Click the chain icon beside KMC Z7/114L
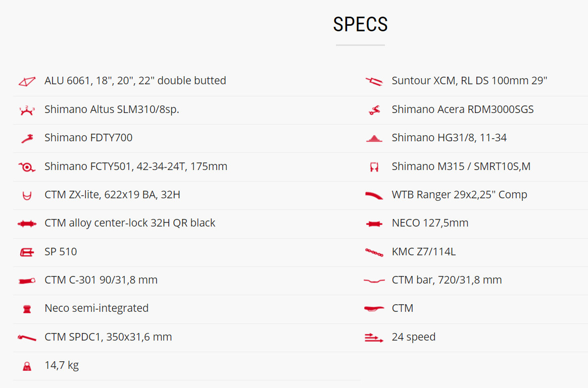 click(374, 252)
